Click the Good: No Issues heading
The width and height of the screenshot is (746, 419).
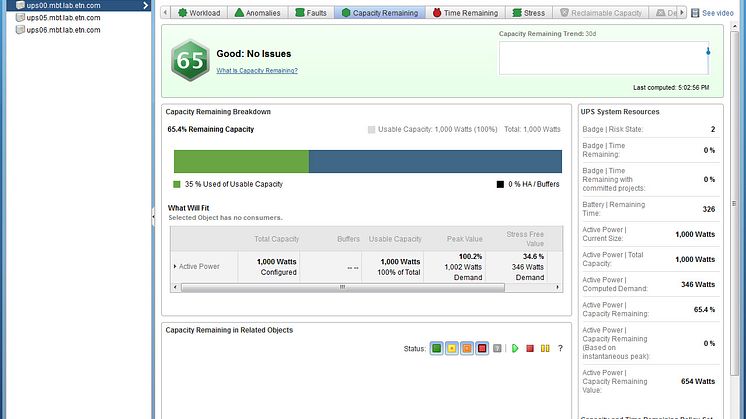click(x=254, y=54)
